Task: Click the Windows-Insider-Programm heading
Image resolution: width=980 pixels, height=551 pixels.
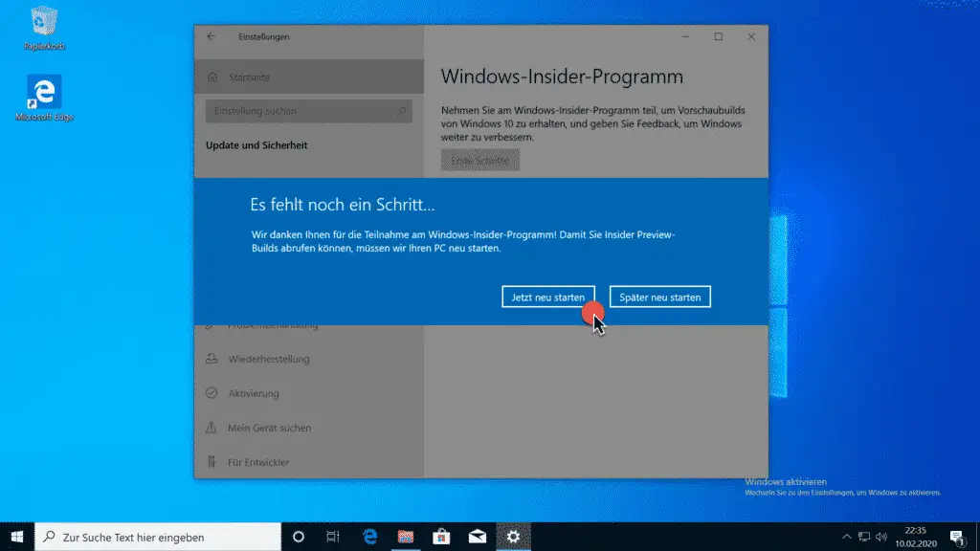Action: 562,77
